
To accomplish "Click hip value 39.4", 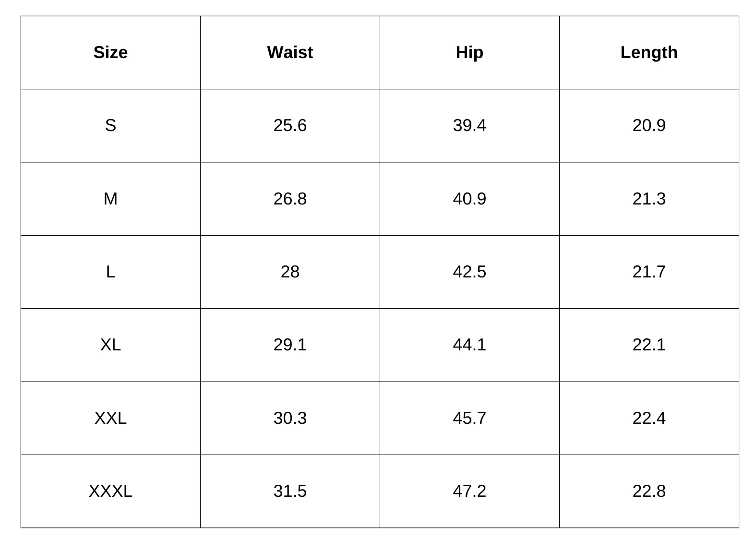I will tap(469, 125).
